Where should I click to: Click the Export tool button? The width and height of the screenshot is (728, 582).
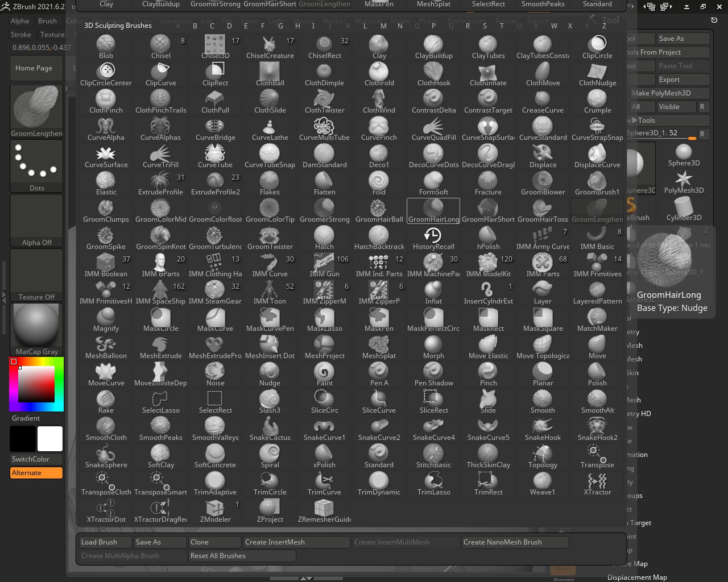click(x=682, y=80)
